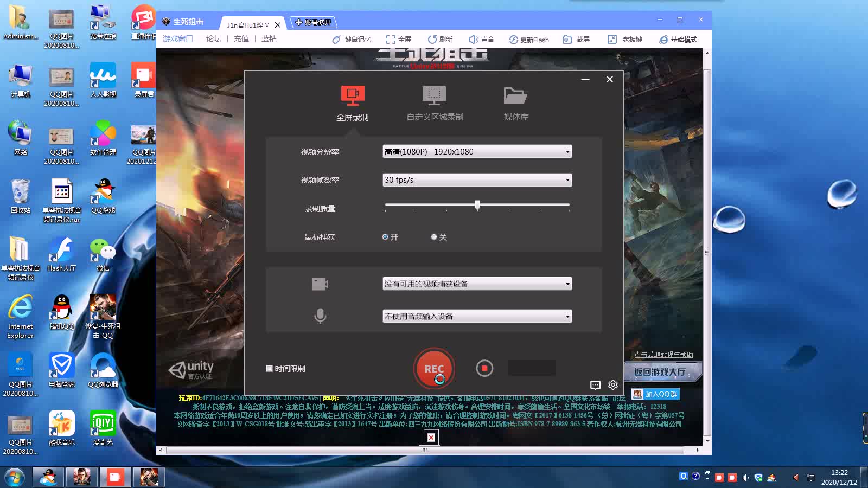Open the screen recorder taskbar icon

(115, 477)
